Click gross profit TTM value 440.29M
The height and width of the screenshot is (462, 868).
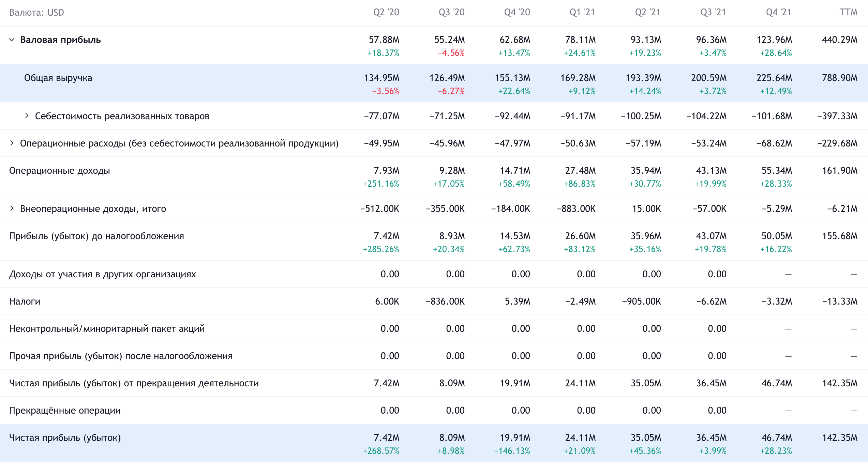point(840,40)
